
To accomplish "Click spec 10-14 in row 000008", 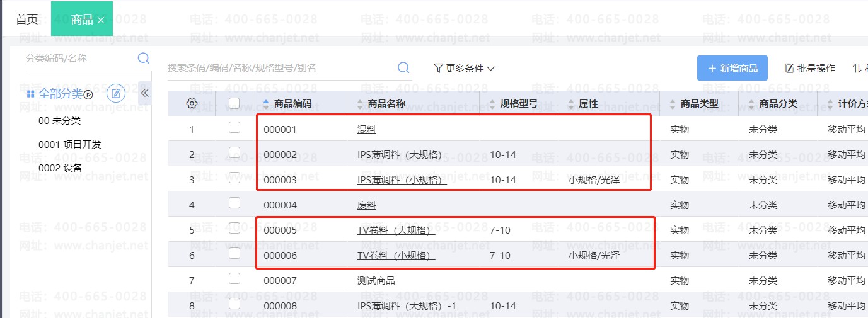I will [503, 306].
